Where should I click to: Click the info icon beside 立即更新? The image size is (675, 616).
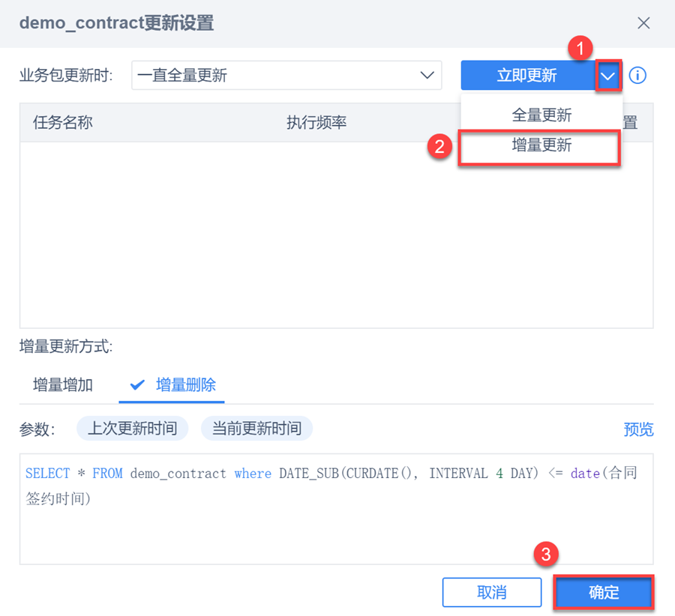(637, 75)
